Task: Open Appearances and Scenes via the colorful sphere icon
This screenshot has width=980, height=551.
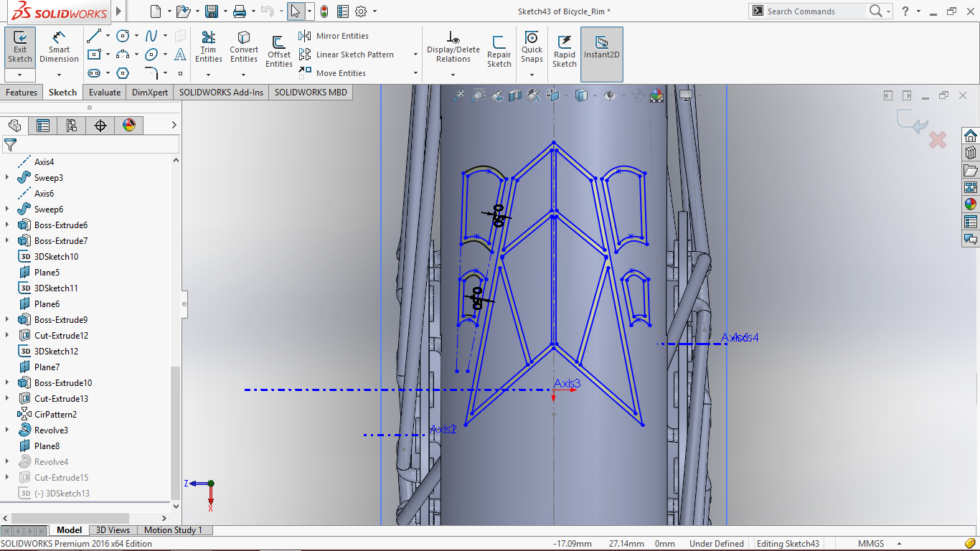Action: [970, 203]
